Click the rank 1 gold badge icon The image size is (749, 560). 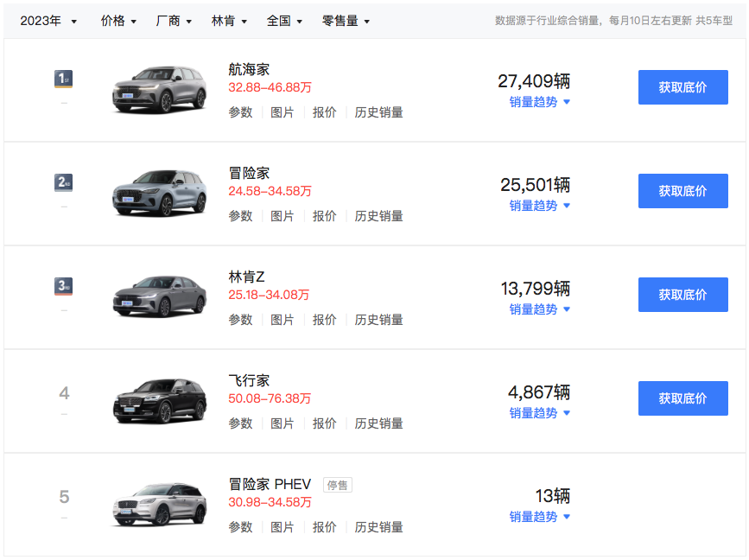click(x=63, y=80)
